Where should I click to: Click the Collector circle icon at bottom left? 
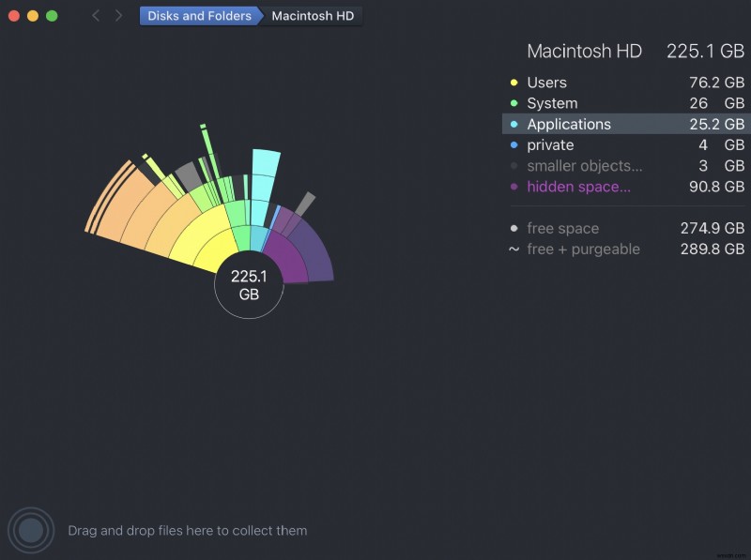pyautogui.click(x=31, y=530)
